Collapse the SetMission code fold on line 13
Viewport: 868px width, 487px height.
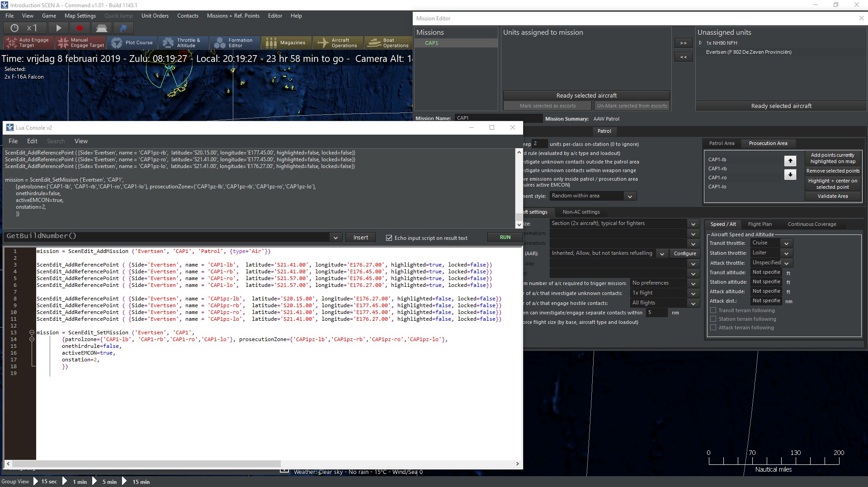(x=32, y=332)
